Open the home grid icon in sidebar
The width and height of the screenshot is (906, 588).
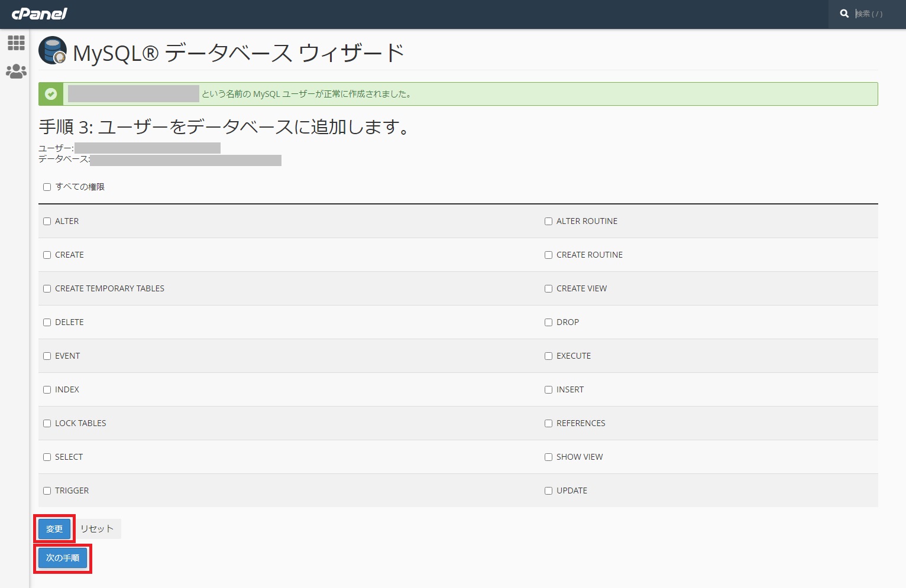coord(16,43)
